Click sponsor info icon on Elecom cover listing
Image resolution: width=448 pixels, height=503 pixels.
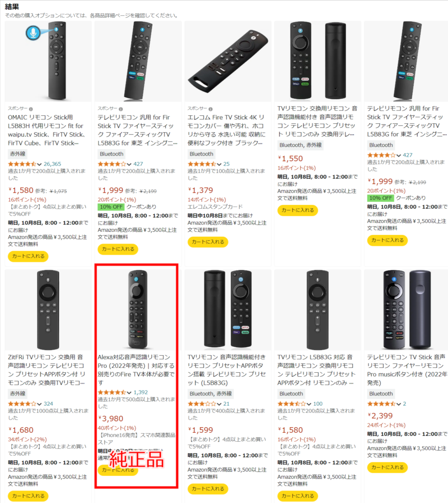211,109
